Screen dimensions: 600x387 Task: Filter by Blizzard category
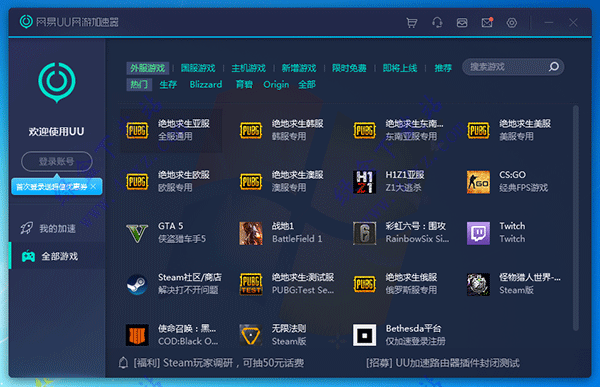206,85
